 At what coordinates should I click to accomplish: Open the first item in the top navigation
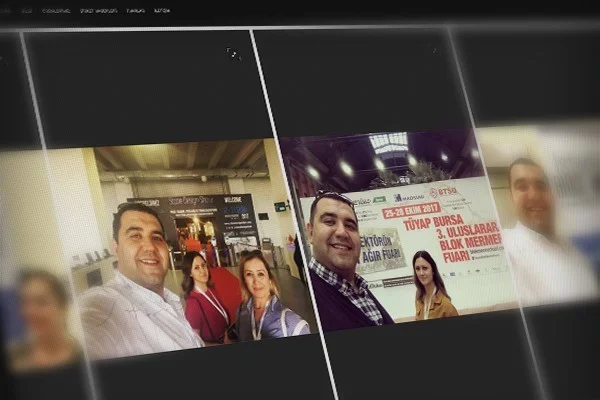[x=7, y=11]
